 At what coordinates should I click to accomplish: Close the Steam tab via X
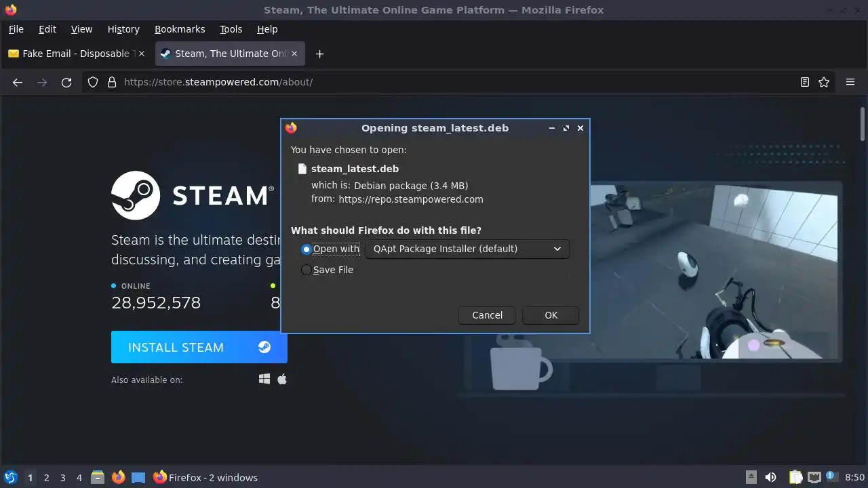[296, 54]
